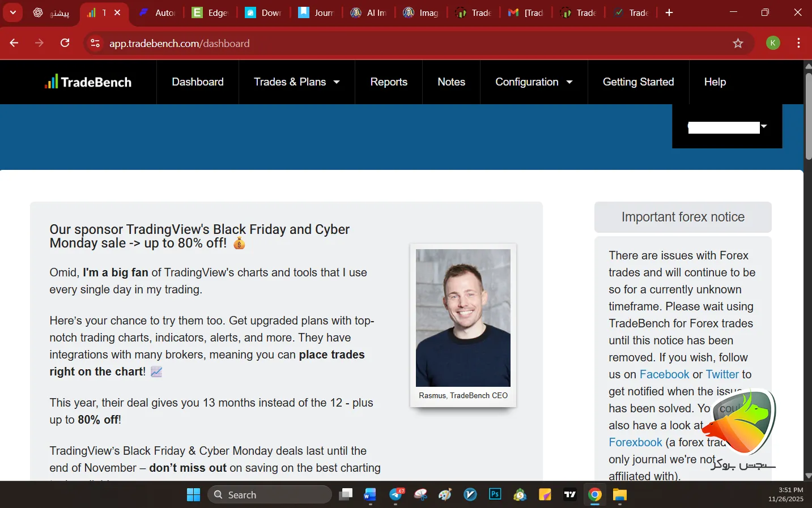
Task: Open the user account dropdown below the navbar
Action: (727, 127)
